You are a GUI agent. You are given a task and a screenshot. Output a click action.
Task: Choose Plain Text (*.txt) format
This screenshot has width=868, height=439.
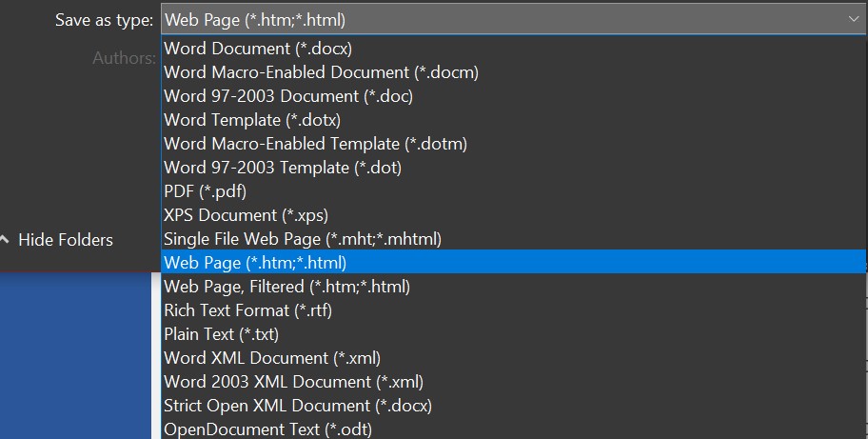tap(221, 334)
